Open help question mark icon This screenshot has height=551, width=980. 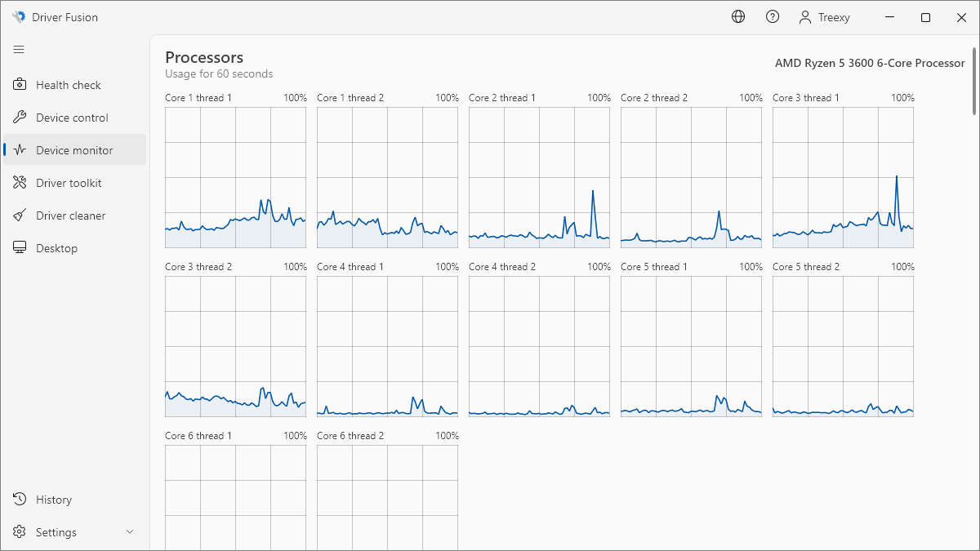point(773,17)
